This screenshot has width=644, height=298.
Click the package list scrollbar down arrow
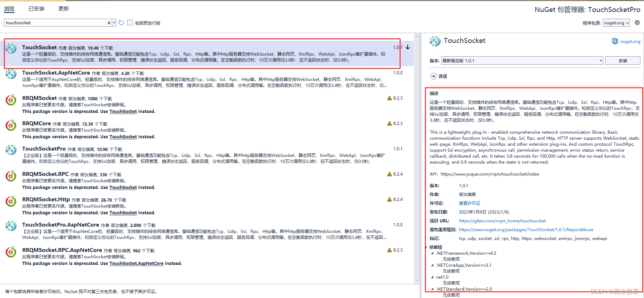click(x=417, y=281)
